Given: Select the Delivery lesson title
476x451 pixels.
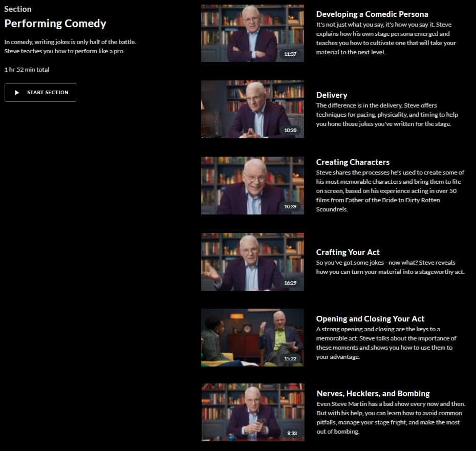Looking at the screenshot, I should click(332, 95).
